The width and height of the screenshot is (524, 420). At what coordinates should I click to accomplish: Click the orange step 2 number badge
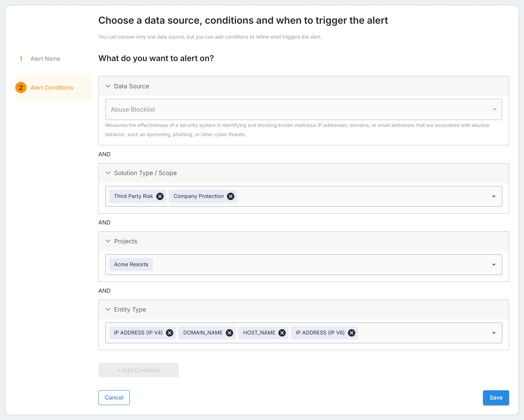pos(21,88)
